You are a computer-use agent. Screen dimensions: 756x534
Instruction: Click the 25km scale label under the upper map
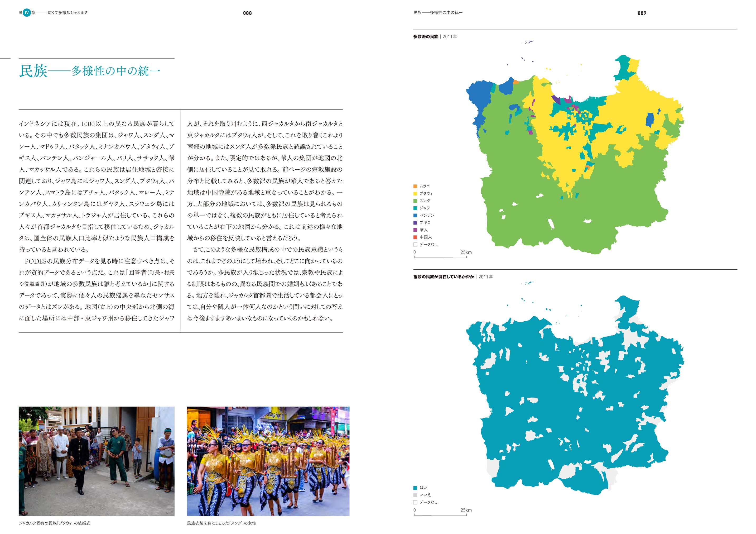pyautogui.click(x=466, y=252)
